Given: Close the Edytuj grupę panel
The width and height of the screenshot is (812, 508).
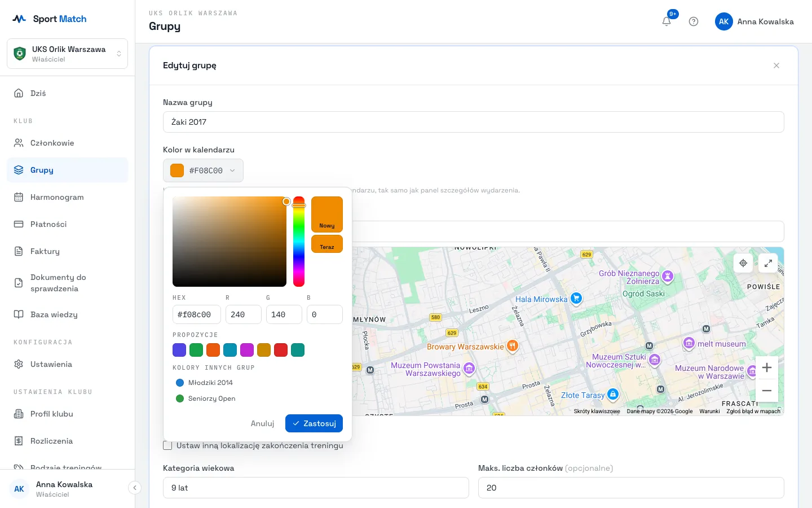Looking at the screenshot, I should pyautogui.click(x=776, y=65).
